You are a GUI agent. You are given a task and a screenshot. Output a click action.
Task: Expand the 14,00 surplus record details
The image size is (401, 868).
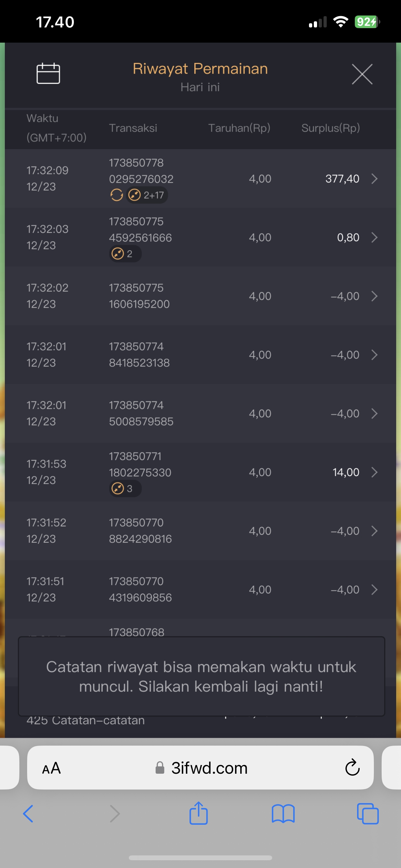[x=374, y=472]
